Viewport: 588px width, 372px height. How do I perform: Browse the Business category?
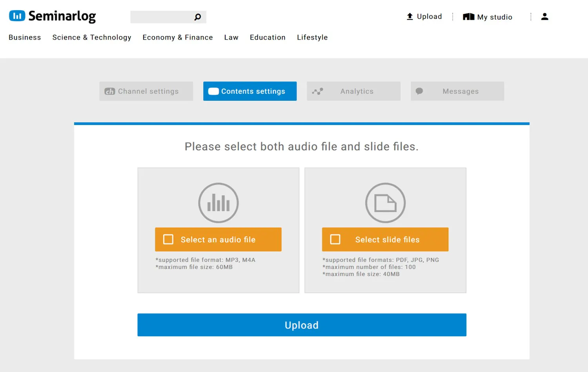pyautogui.click(x=25, y=37)
